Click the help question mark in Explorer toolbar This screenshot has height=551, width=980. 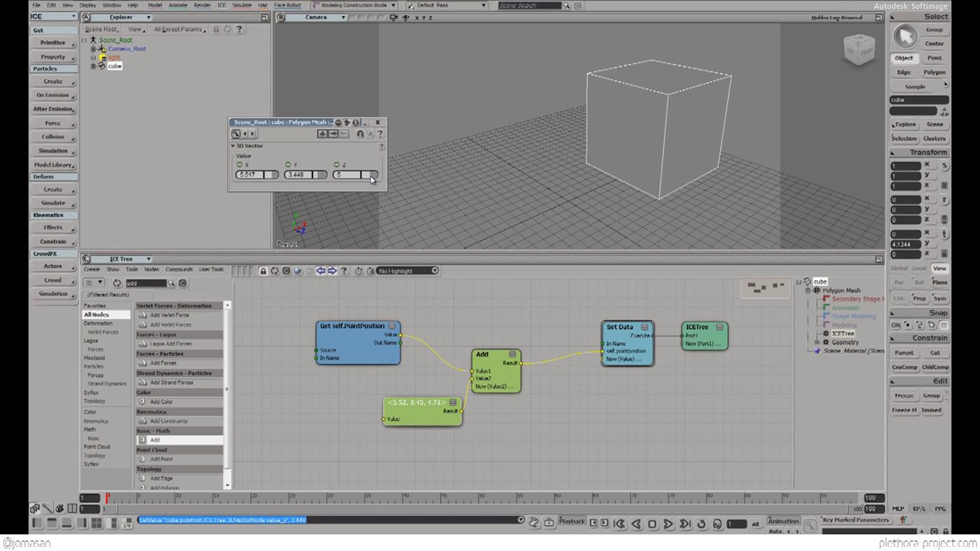(240, 29)
